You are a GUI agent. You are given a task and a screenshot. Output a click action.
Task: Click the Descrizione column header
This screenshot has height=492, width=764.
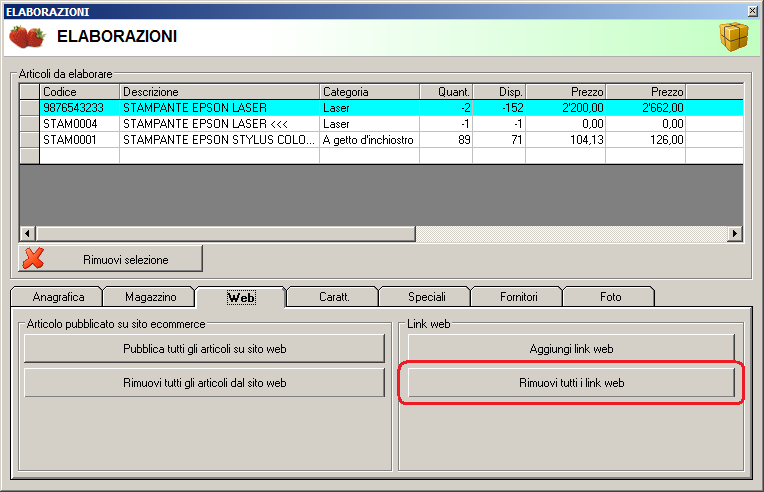coord(220,92)
